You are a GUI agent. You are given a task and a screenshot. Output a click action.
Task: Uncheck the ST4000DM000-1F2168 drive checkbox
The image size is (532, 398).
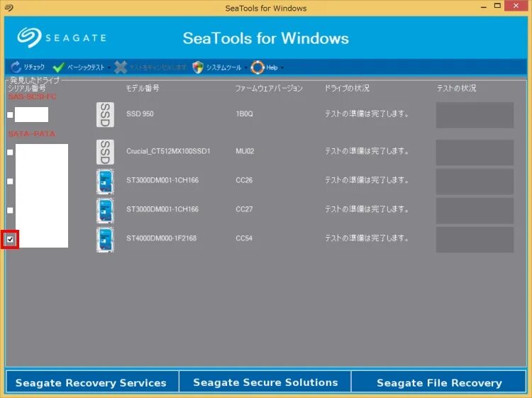point(10,240)
